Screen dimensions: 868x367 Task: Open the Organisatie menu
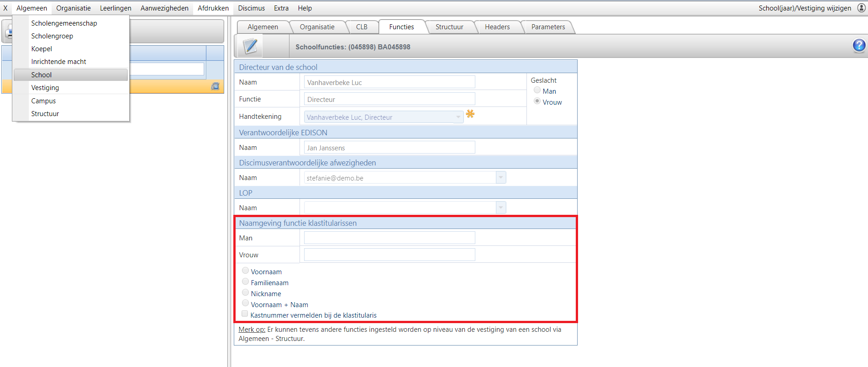pyautogui.click(x=74, y=8)
